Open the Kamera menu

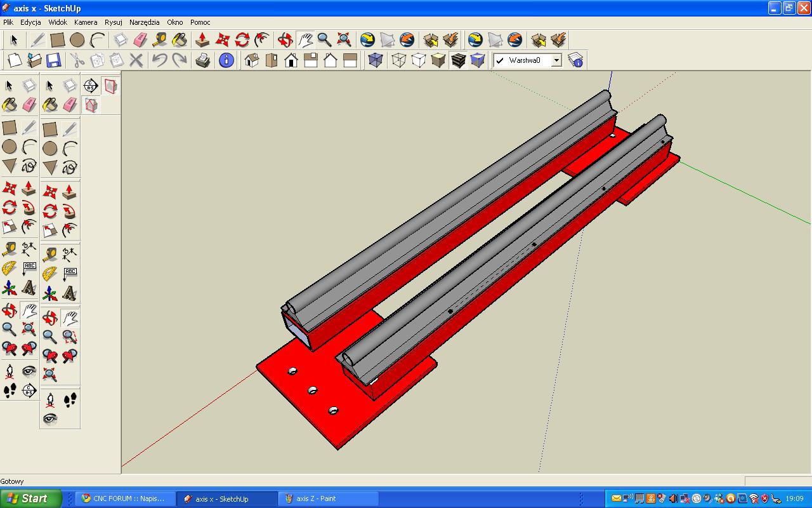[x=86, y=22]
